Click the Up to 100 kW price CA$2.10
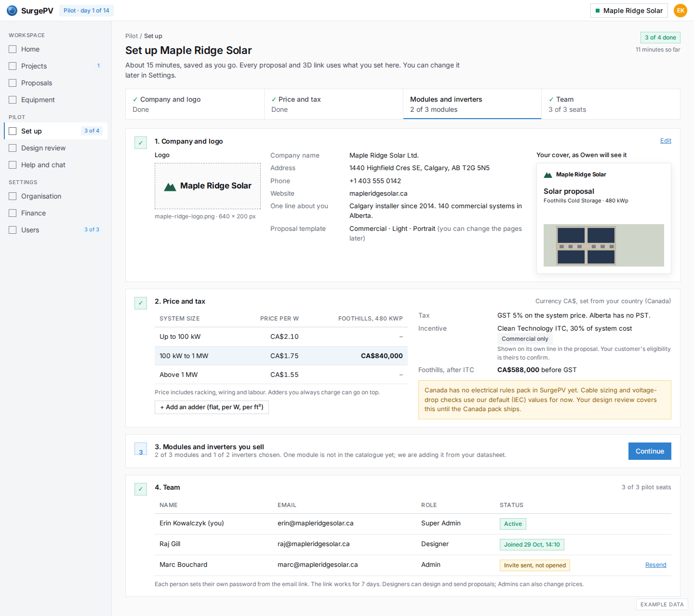 point(284,337)
